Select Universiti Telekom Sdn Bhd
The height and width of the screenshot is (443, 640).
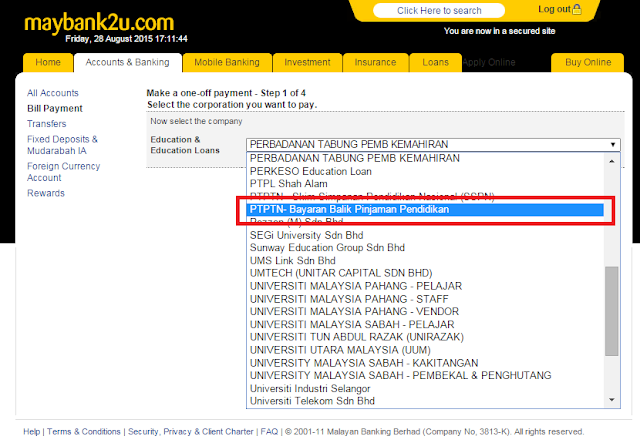[x=425, y=401]
